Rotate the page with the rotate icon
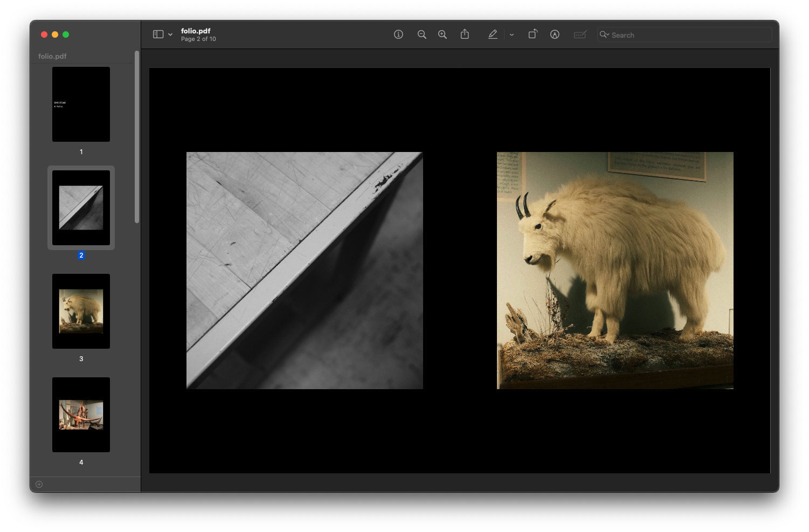This screenshot has width=809, height=532. pyautogui.click(x=533, y=34)
